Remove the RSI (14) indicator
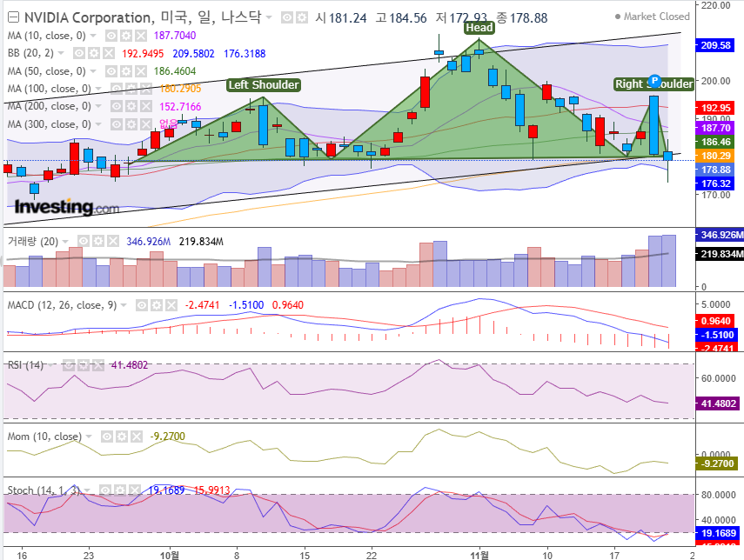 tap(98, 365)
